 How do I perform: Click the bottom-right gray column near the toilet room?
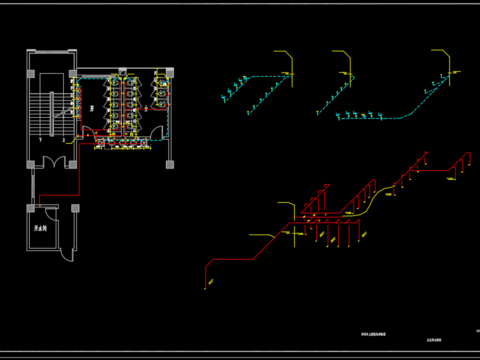click(x=170, y=164)
